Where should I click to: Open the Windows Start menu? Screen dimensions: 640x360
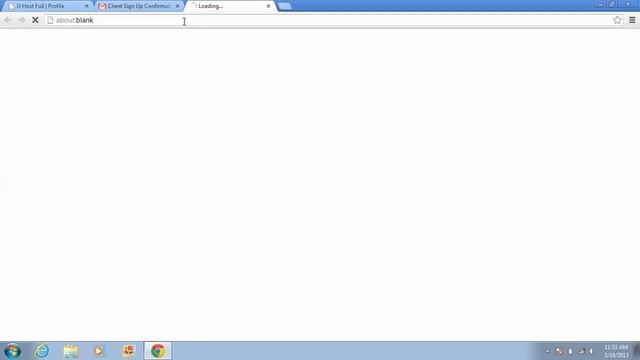(x=12, y=351)
